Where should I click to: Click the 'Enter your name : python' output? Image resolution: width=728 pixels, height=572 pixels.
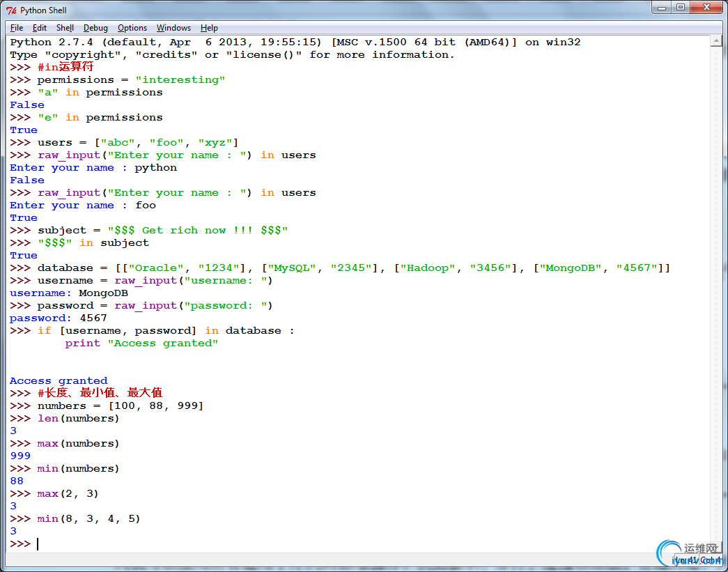coord(93,168)
